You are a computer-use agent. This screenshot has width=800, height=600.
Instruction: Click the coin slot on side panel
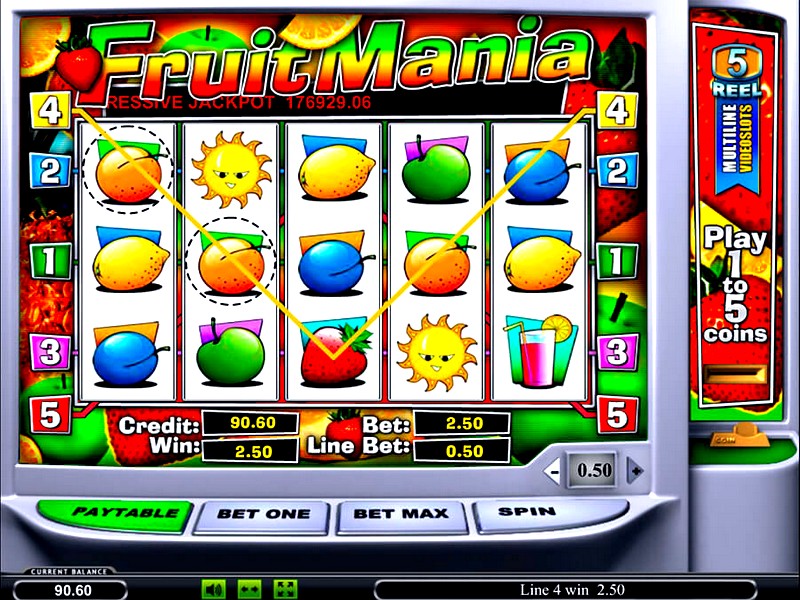pos(735,375)
